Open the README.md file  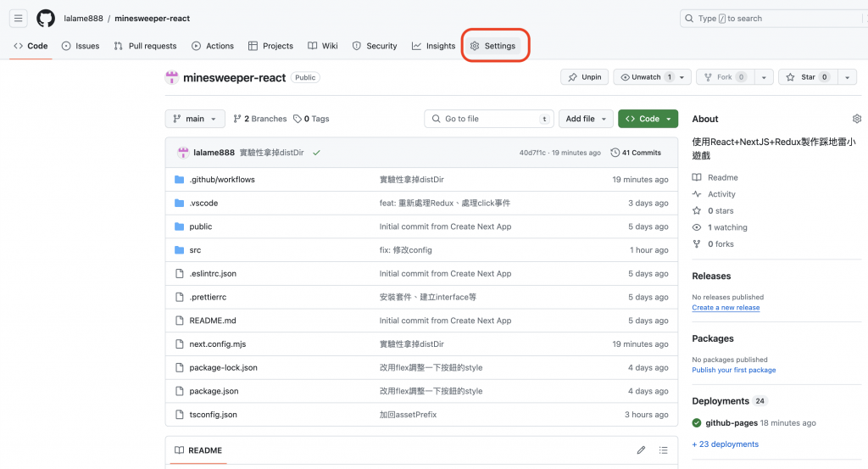tap(213, 321)
